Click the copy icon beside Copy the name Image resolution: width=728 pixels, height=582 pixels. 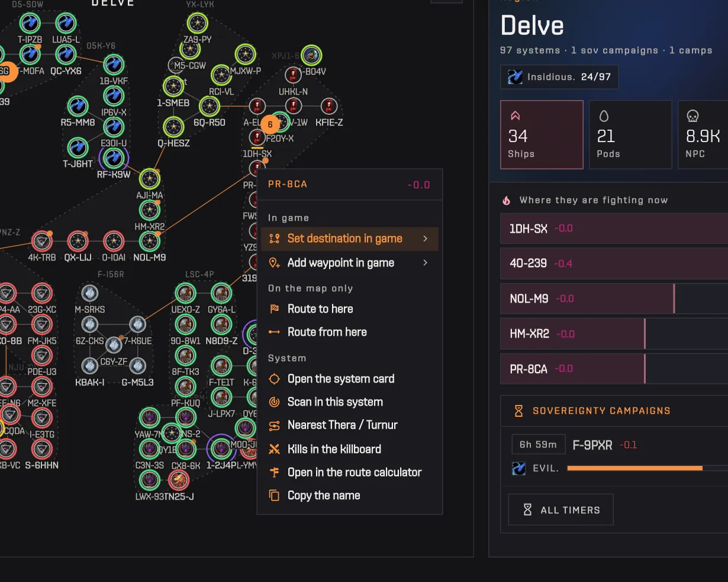[x=274, y=496]
